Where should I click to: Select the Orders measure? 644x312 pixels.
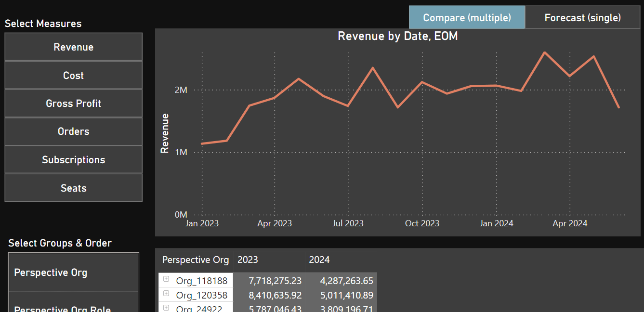tap(74, 131)
